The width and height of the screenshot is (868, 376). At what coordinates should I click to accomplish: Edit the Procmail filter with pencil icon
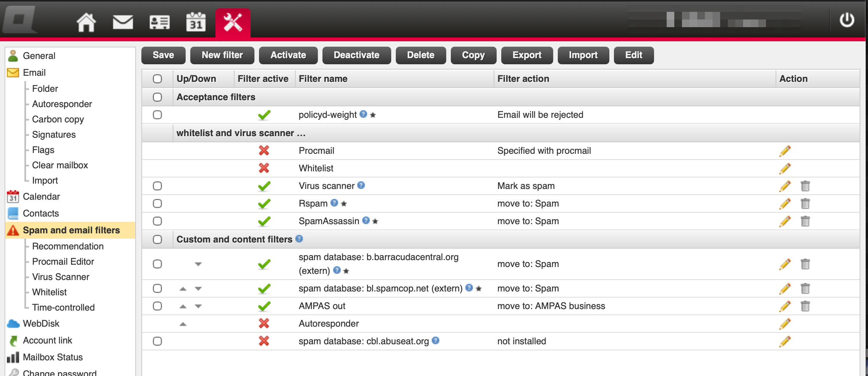coord(785,151)
